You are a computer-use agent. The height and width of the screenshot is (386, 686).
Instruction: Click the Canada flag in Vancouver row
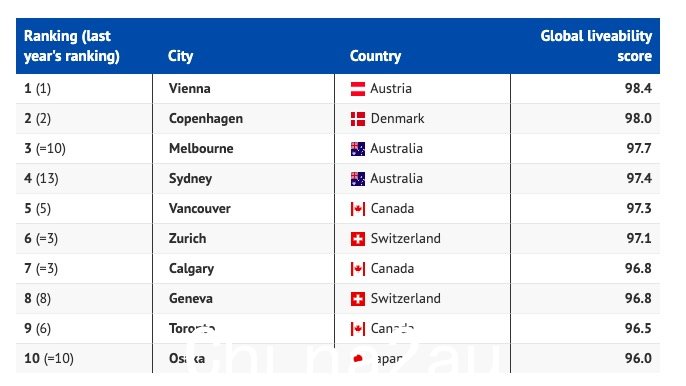click(x=357, y=209)
